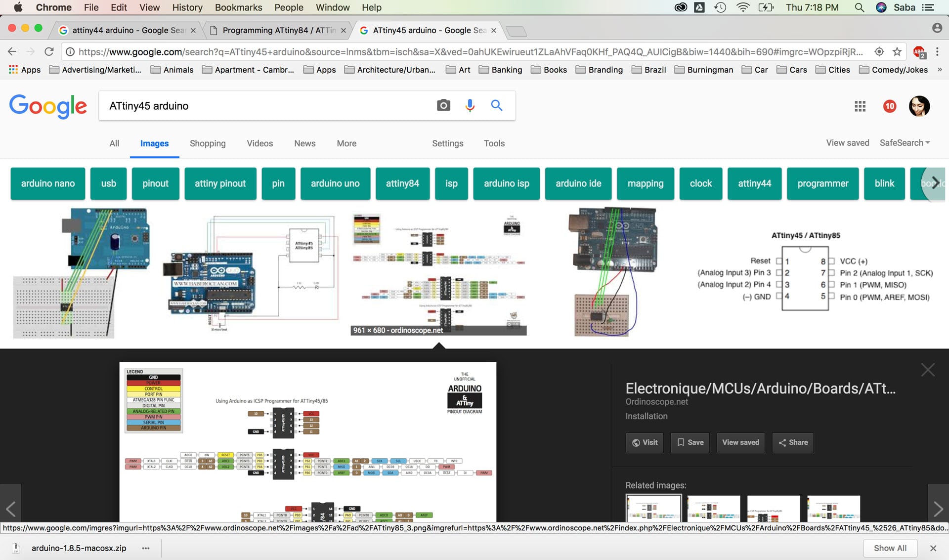Click the Adblock extension icon

[x=919, y=52]
